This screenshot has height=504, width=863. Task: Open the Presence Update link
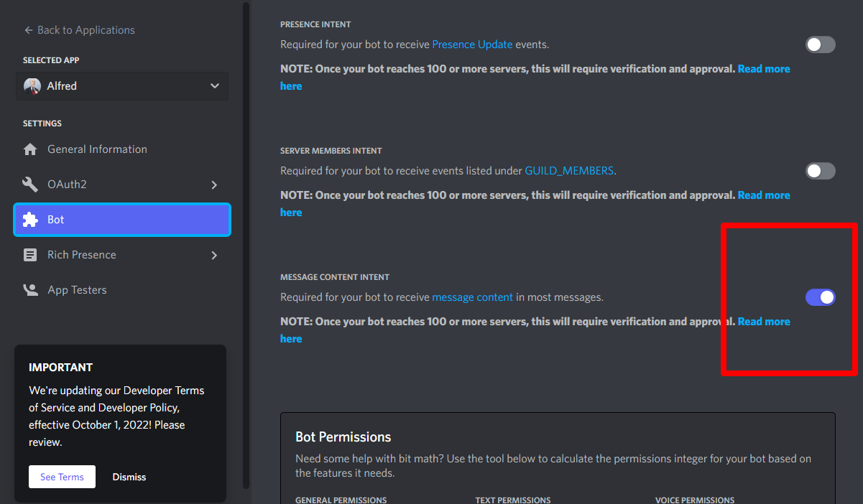(472, 45)
